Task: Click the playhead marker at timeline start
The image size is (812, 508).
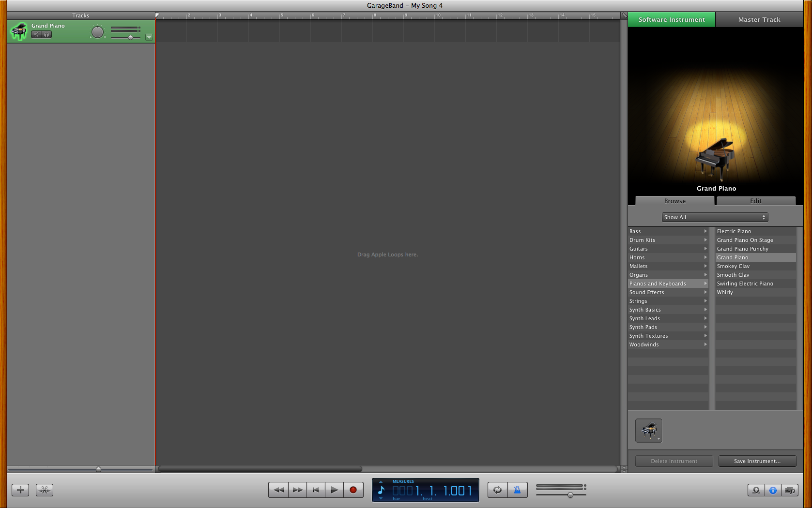Action: [x=157, y=15]
